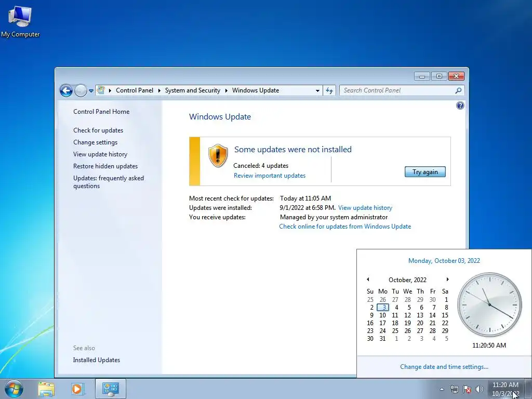This screenshot has height=399, width=532.
Task: Open My Computer desktop icon
Action: point(20,21)
